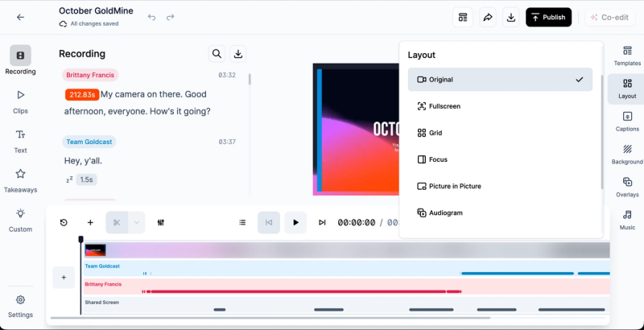Screen dimensions: 644x330
Task: Select the Brittany Francis timeline track
Action: (x=346, y=287)
